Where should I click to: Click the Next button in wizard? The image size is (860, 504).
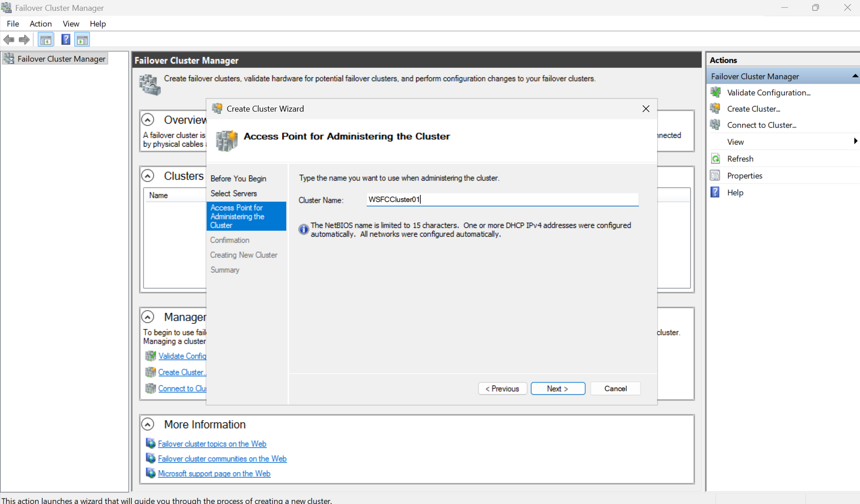[x=558, y=389]
